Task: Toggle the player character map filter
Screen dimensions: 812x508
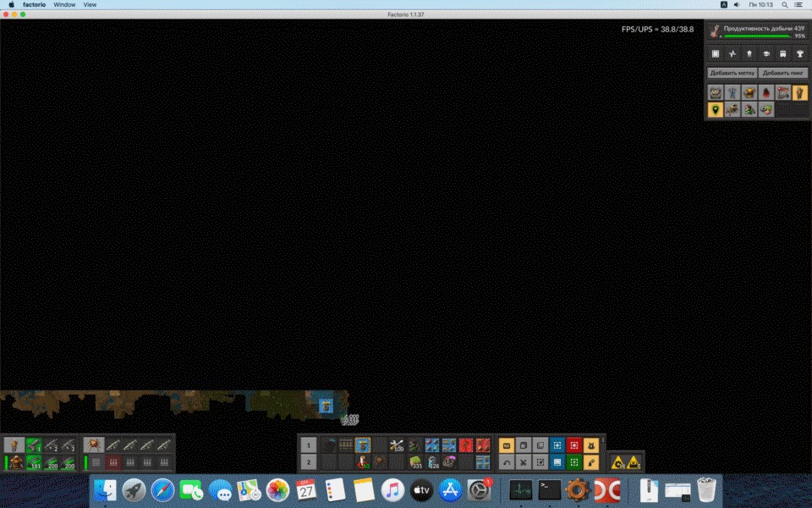Action: pyautogui.click(x=799, y=92)
